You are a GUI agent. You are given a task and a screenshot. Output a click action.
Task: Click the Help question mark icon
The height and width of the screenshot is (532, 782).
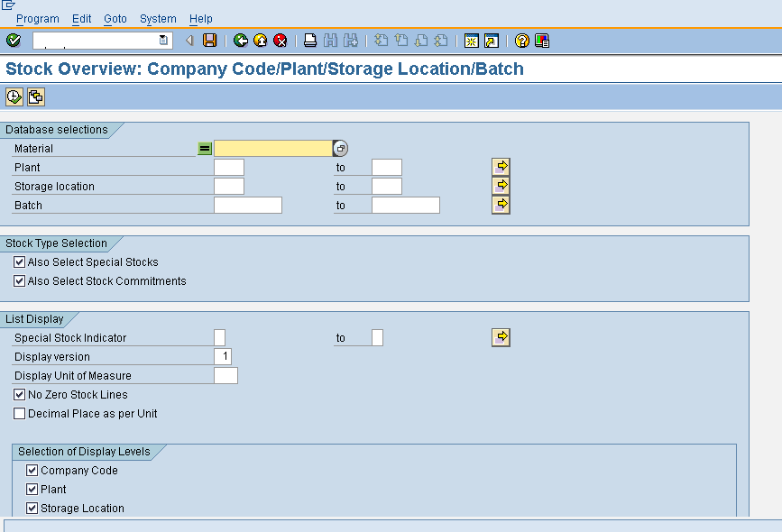pos(521,40)
